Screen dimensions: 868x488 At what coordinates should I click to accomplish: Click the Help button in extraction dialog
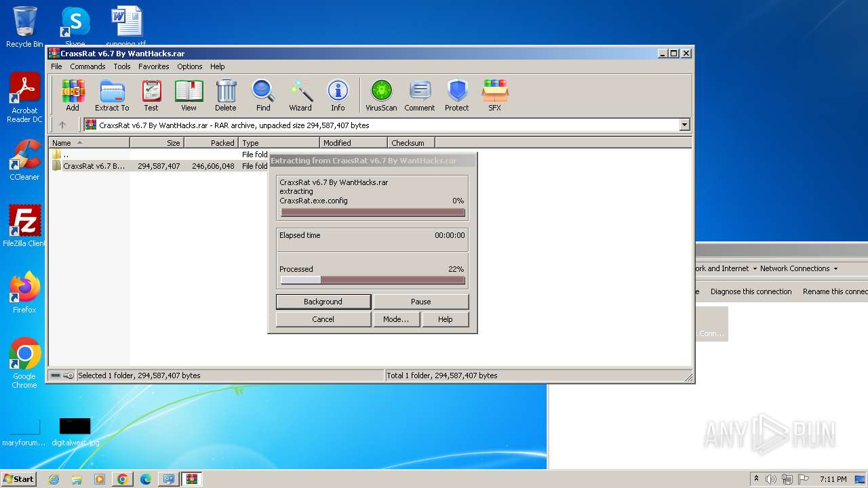pos(446,319)
